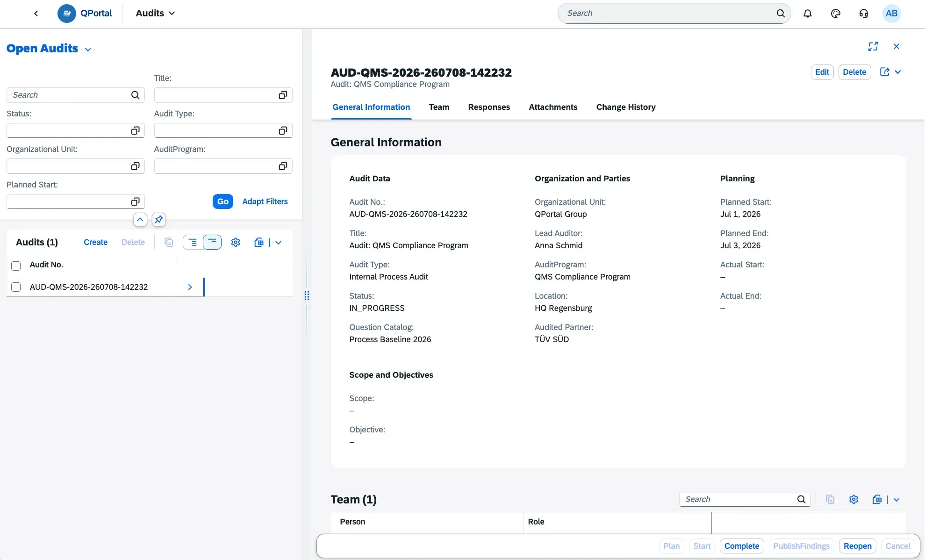The image size is (925, 560).
Task: Select the AUD-QMS-2026-260708-142232 row text
Action: pyautogui.click(x=89, y=287)
